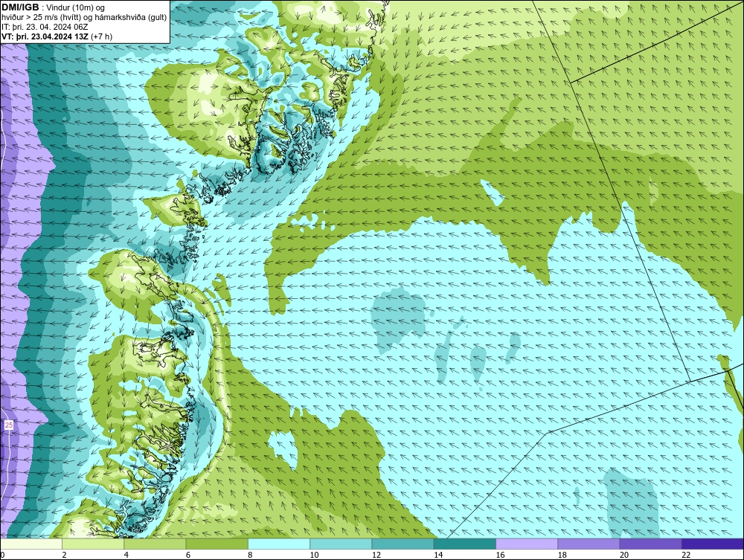Viewport: 744px width, 560px height.
Task: Click the 10–12 m/s light teal swatch
Action: click(341, 544)
